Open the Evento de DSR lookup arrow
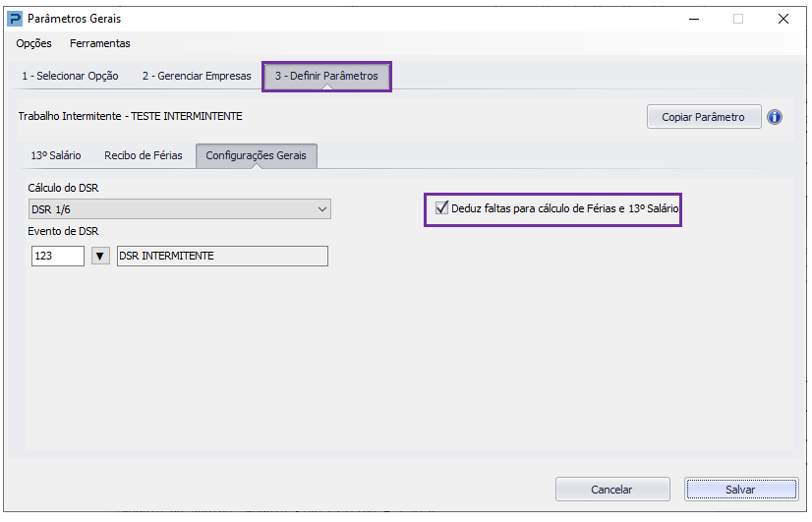 click(x=100, y=256)
